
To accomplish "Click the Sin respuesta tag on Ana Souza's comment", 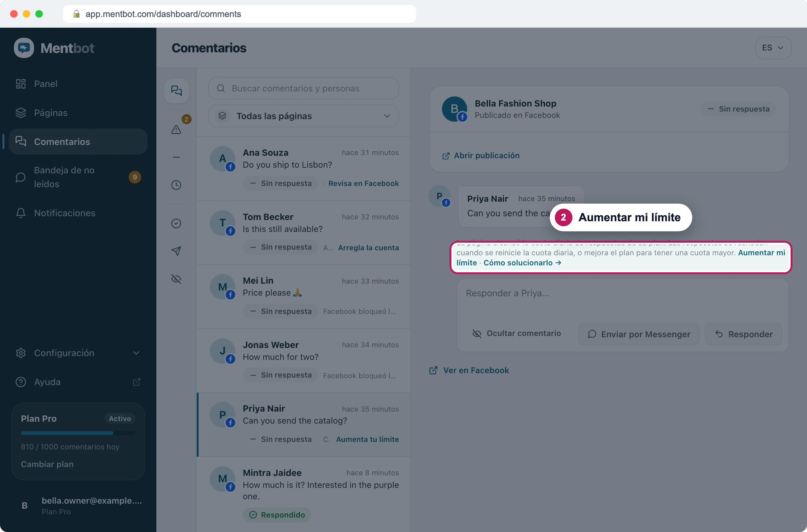I will coord(281,183).
